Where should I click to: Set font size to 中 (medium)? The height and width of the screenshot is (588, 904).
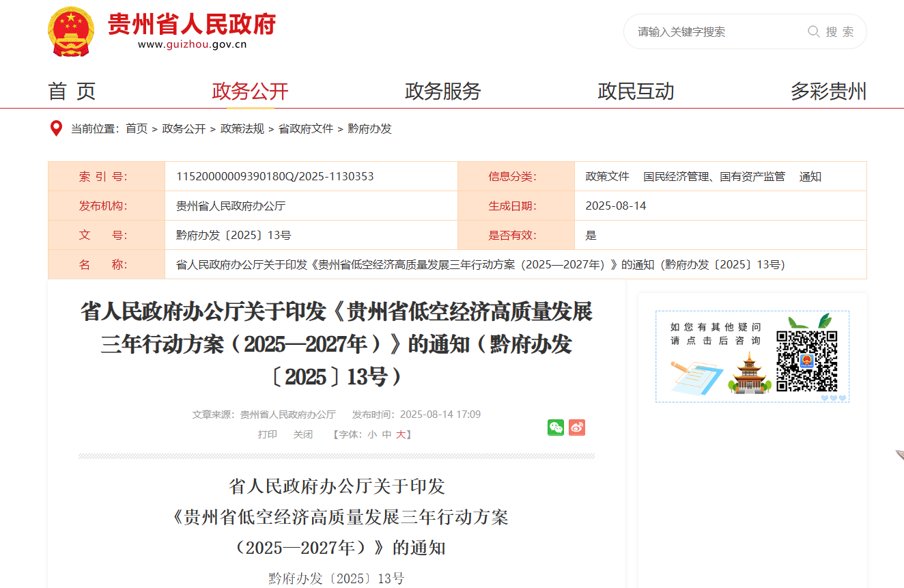click(386, 434)
